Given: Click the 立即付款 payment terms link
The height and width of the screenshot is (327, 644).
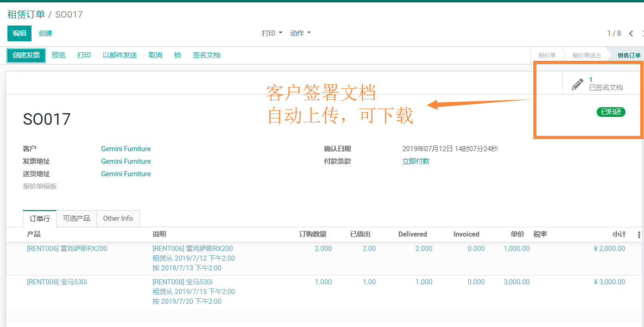Looking at the screenshot, I should 416,161.
